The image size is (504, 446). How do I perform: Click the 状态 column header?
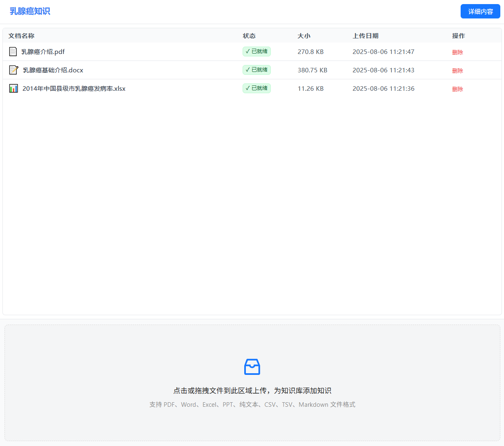point(249,36)
